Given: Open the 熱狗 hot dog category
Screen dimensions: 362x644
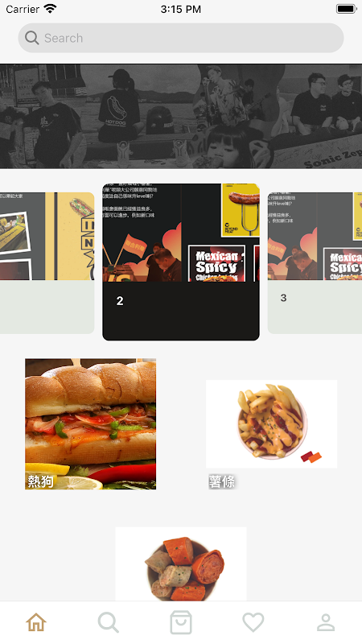Looking at the screenshot, I should pyautogui.click(x=90, y=424).
